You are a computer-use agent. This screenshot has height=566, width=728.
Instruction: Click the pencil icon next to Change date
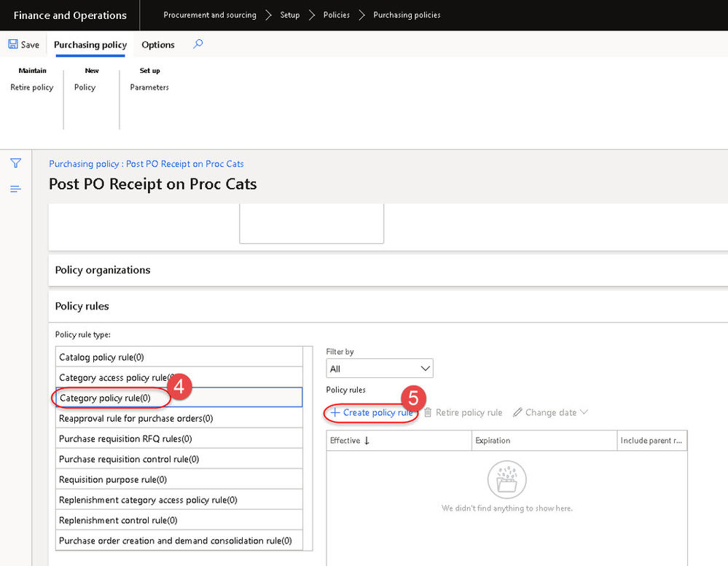(517, 412)
